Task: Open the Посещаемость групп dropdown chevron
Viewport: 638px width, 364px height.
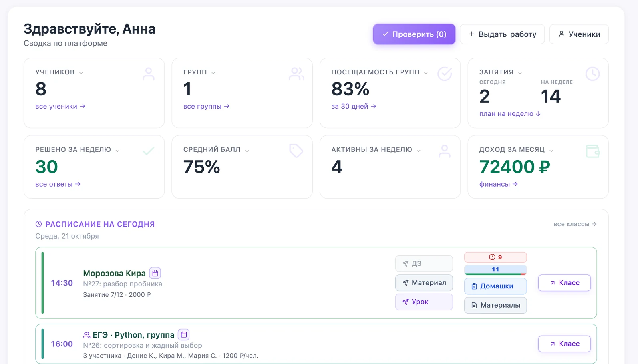Action: point(426,73)
